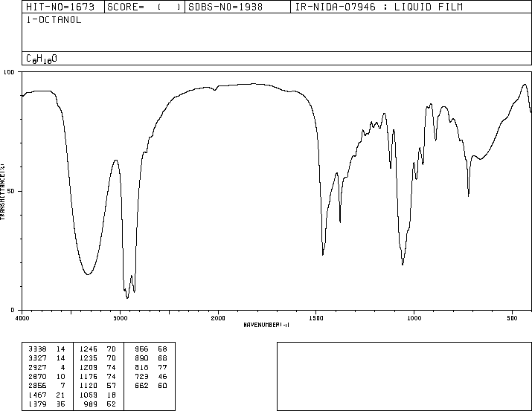
Task: Select peak value 723 in the table
Action: click(x=141, y=376)
